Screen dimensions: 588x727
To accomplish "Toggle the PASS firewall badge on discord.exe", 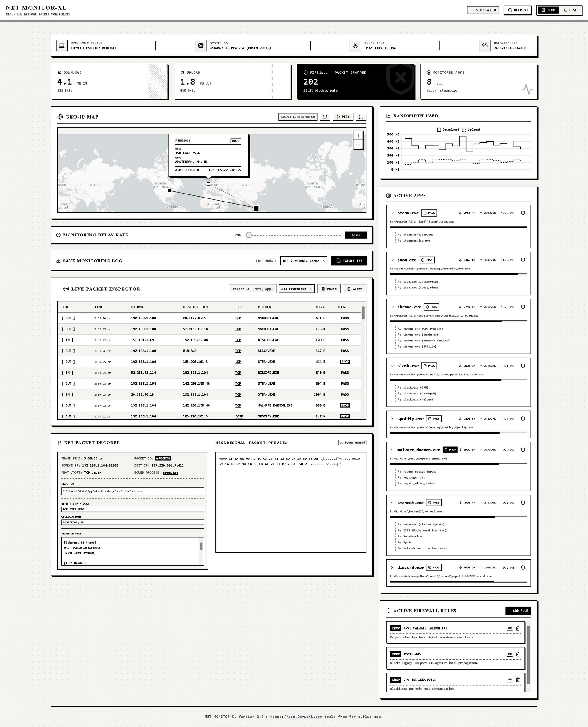I will [434, 567].
